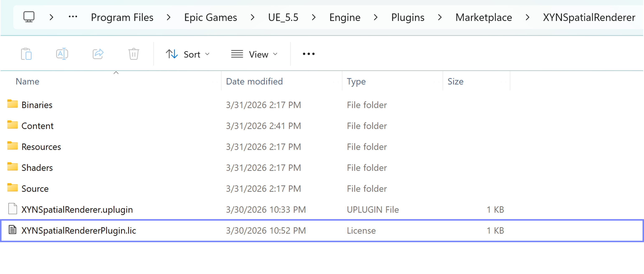This screenshot has height=274, width=644.
Task: Expand the hidden breadcrumb path ellipsis
Action: (73, 17)
